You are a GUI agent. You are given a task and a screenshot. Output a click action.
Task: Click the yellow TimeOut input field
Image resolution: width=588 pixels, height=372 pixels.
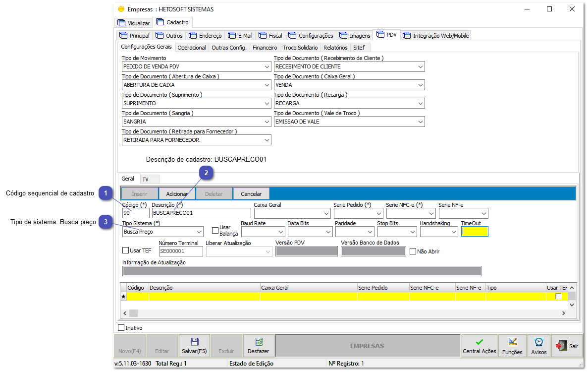[x=475, y=231]
